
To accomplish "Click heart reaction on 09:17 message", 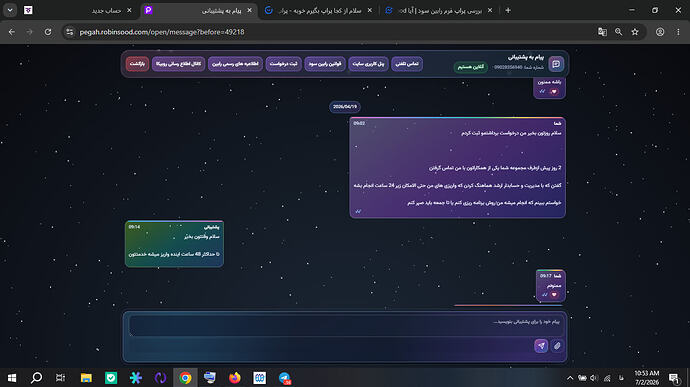I will pyautogui.click(x=554, y=295).
